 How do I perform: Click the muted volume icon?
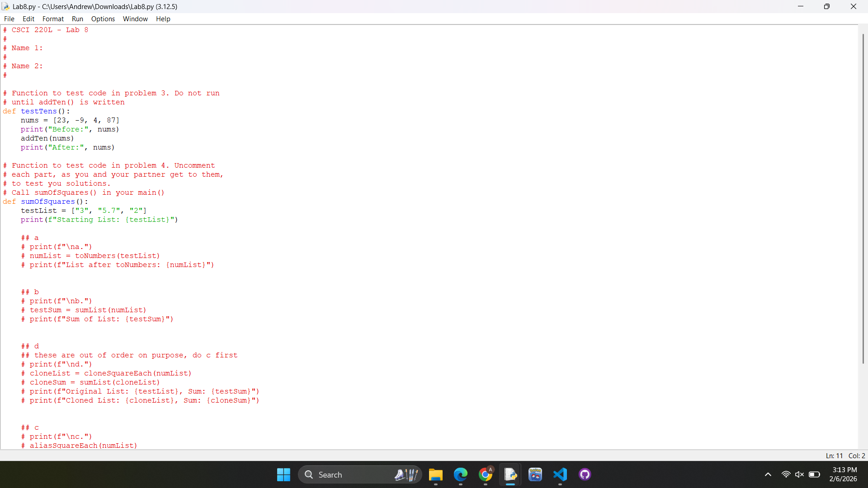pyautogui.click(x=799, y=474)
